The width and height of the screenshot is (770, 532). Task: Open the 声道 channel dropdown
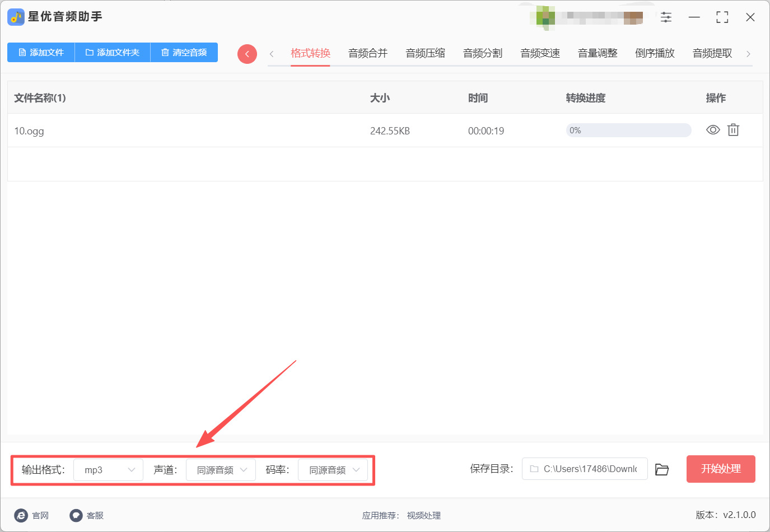click(221, 470)
